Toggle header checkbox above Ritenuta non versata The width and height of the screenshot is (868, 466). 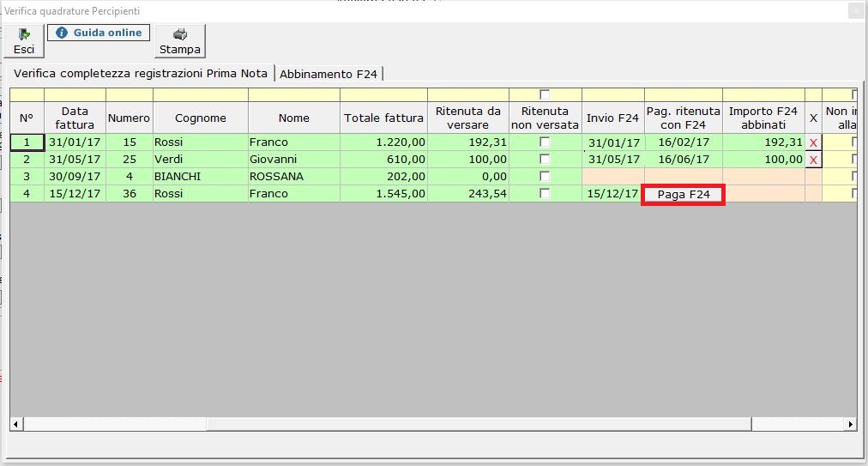point(545,94)
